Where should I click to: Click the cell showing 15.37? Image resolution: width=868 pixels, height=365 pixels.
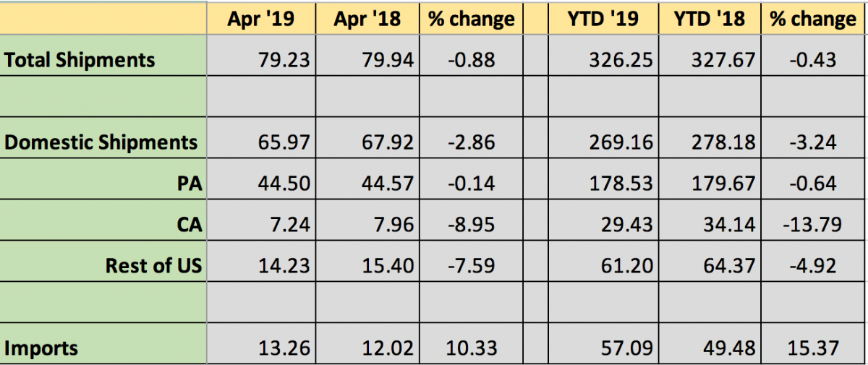click(x=812, y=348)
